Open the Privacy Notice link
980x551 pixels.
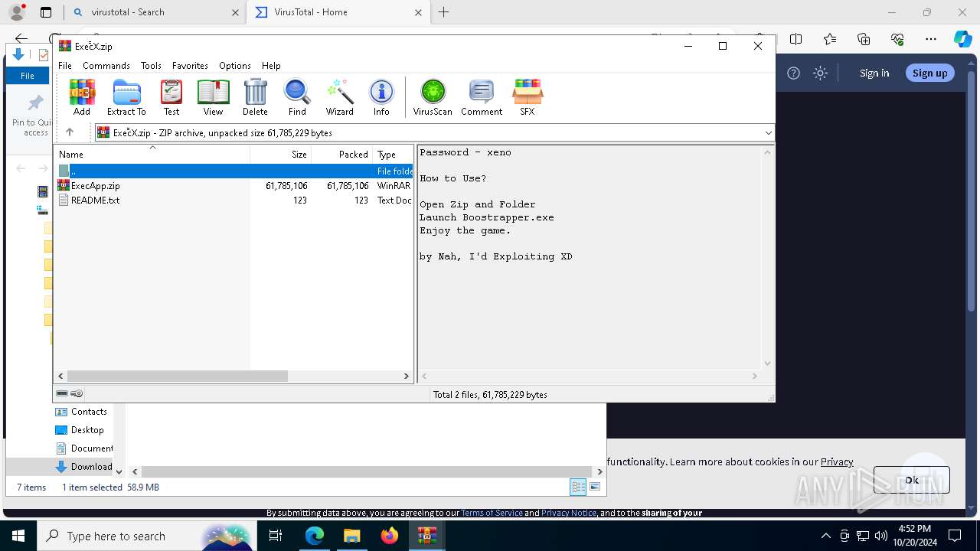[x=569, y=513]
